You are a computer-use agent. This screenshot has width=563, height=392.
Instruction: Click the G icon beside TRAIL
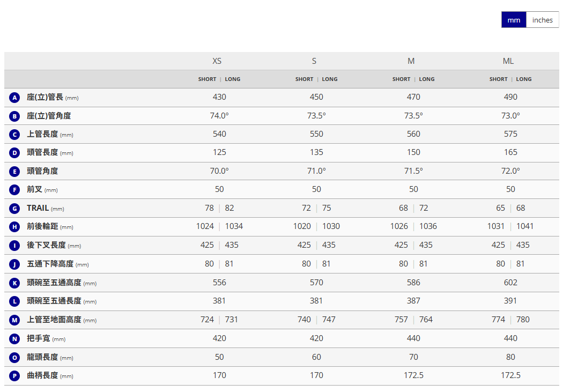pos(14,209)
